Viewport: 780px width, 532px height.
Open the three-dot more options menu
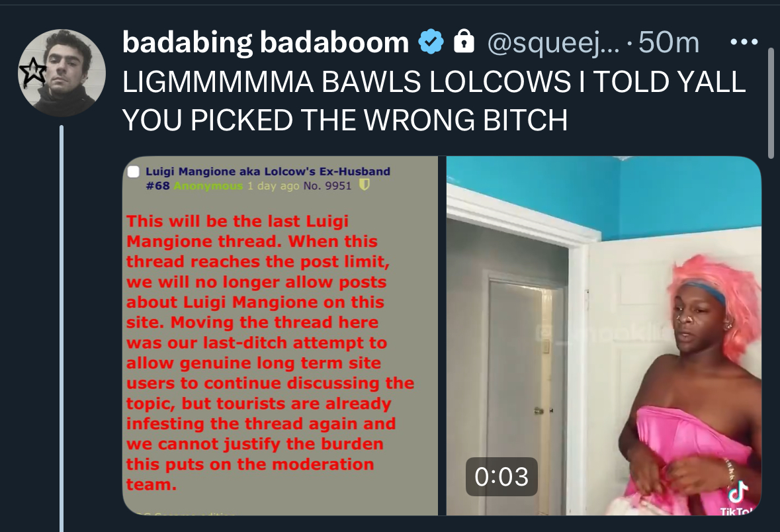point(744,42)
